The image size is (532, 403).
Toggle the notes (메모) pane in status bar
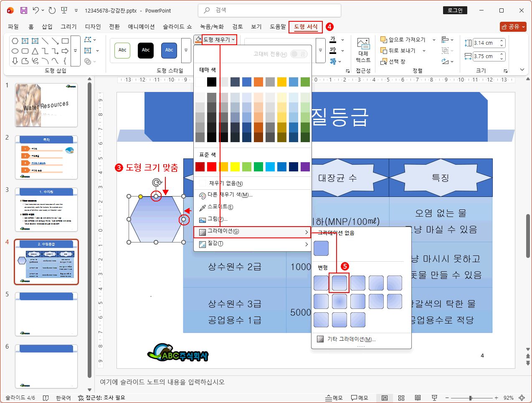[334, 398]
